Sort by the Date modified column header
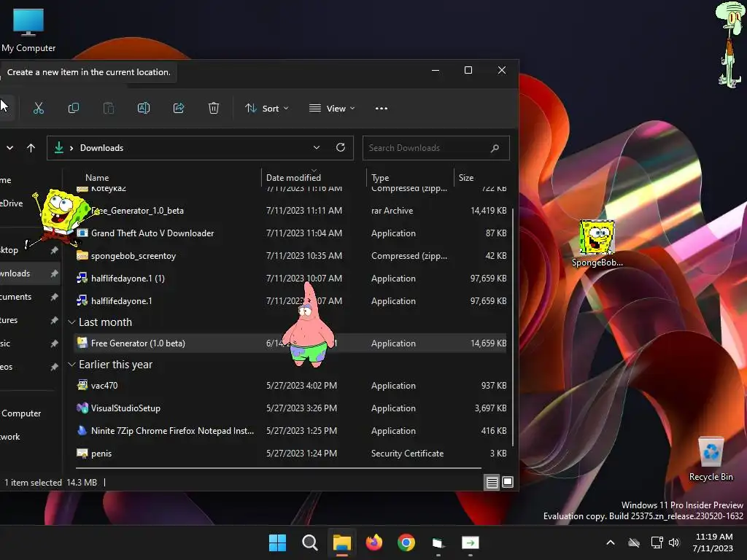This screenshot has height=560, width=747. (293, 178)
